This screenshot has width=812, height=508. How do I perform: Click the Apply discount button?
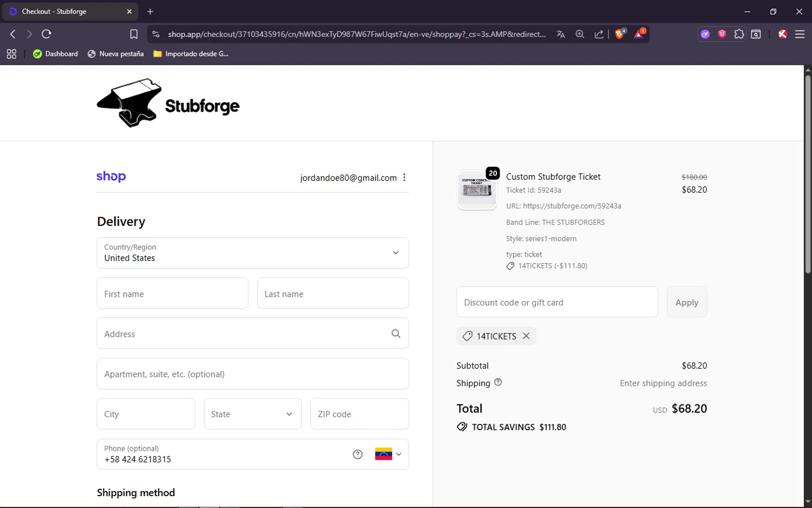tap(687, 302)
